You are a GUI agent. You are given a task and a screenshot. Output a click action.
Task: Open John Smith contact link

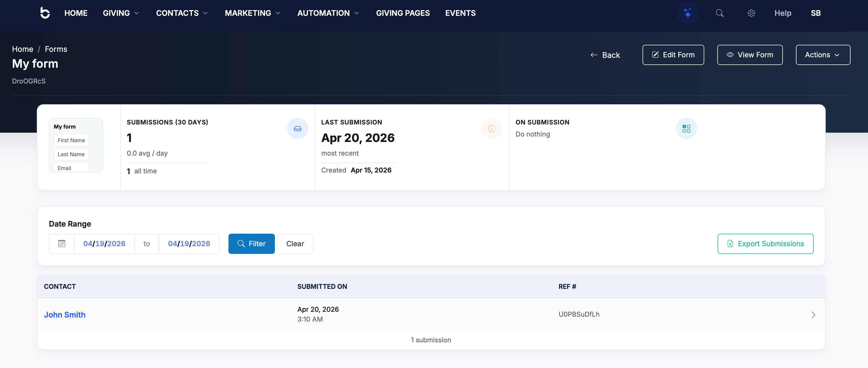pos(65,314)
